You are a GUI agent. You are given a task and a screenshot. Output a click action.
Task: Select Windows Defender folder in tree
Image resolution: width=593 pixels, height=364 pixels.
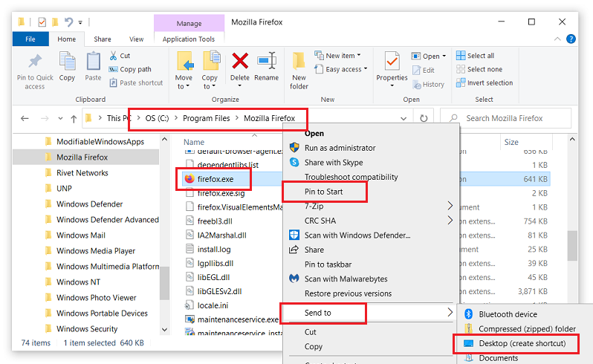[90, 204]
